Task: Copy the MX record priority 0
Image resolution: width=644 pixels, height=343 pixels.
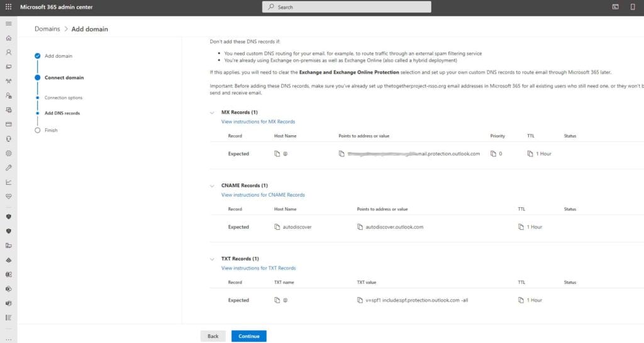Action: point(493,154)
